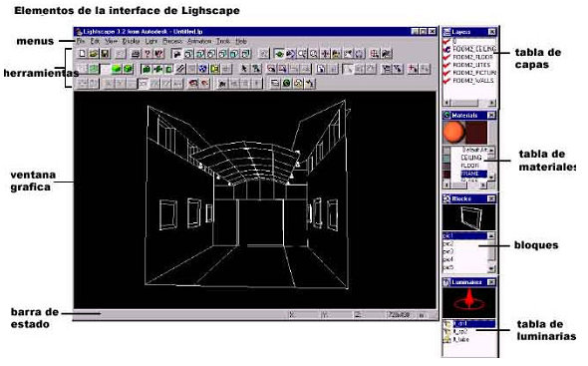Viewport: 588px width, 366px height.
Task: Toggle the check mark of ROOM2_FLOOR layer
Action: click(446, 57)
